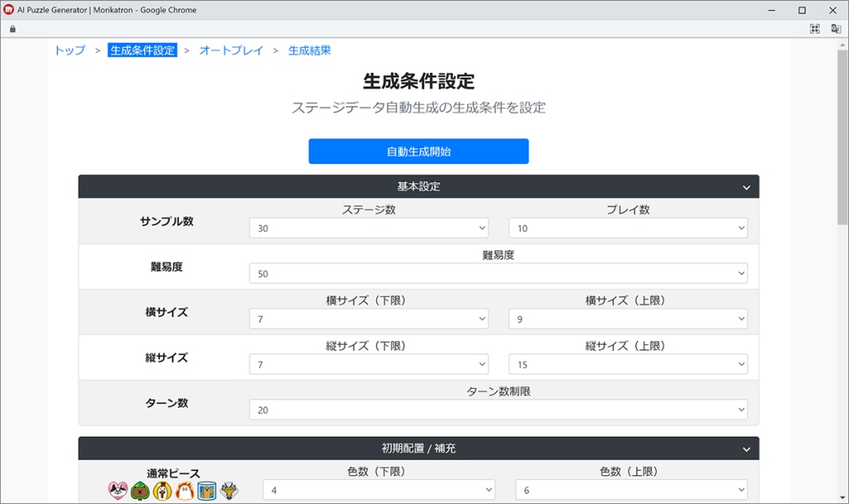This screenshot has width=849, height=504.
Task: Click the flaming ghost piece icon
Action: click(x=185, y=491)
